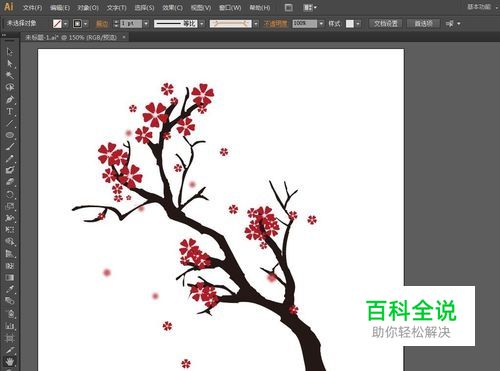Select the Free Transform tool
Screen dimensions: 500x371
pyautogui.click(x=9, y=230)
